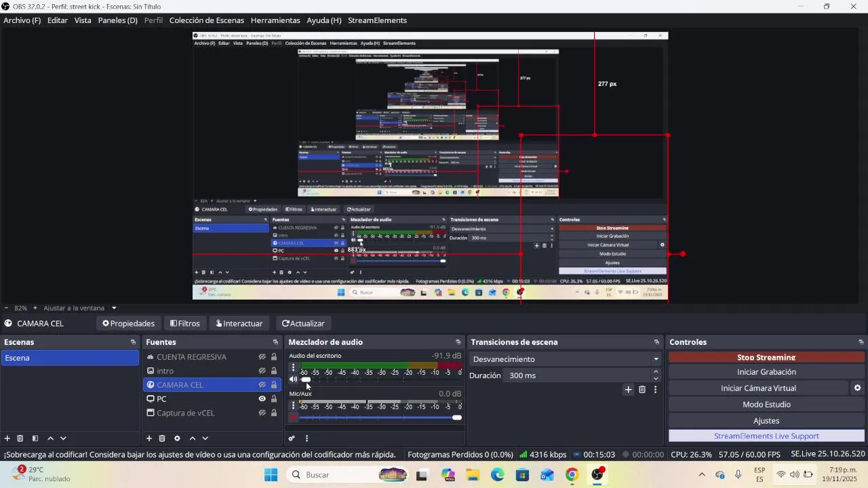Click OBS Studio taskbar icon
Screen dimensions: 868x488
[597, 474]
